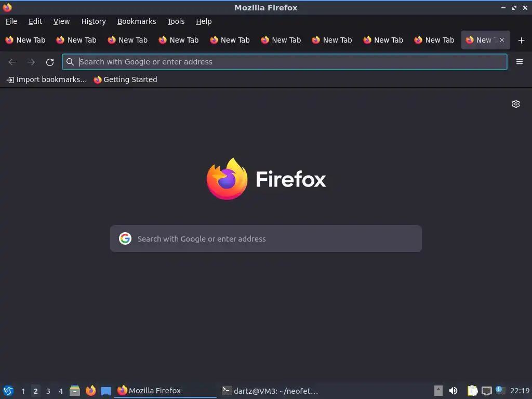Screen dimensions: 532x399
Task: Open the new tab personalize gear
Action: tap(516, 104)
